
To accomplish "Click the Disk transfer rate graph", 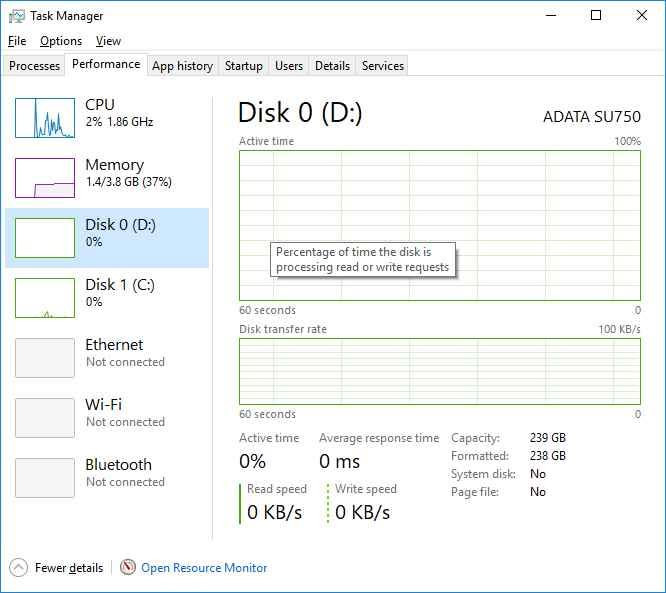I will [440, 371].
